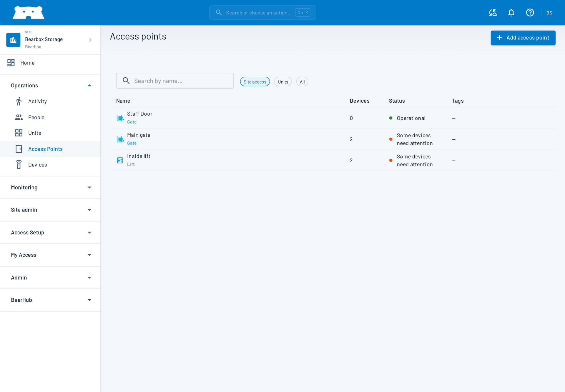Open People page
Screen dimensions: 565x392
click(50, 117)
